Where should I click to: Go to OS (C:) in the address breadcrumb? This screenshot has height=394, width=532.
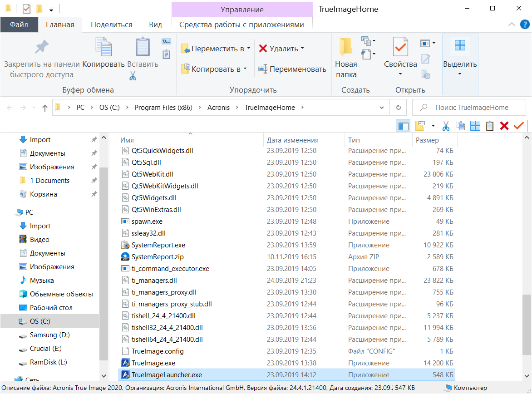click(x=109, y=108)
